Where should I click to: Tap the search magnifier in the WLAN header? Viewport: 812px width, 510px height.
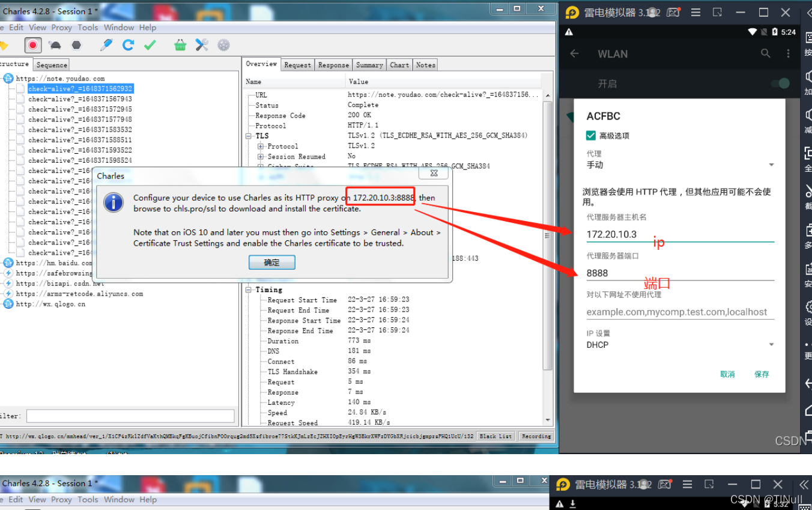[x=765, y=53]
